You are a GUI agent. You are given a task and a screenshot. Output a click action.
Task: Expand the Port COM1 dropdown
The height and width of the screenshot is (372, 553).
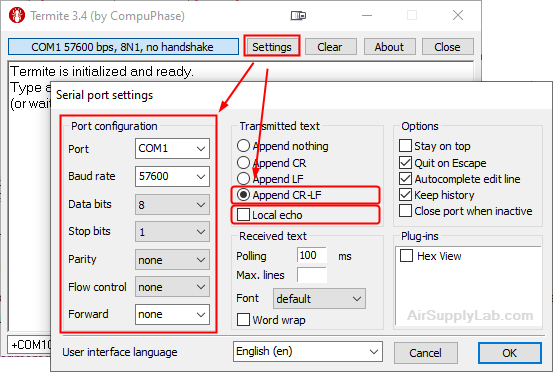tap(172, 148)
